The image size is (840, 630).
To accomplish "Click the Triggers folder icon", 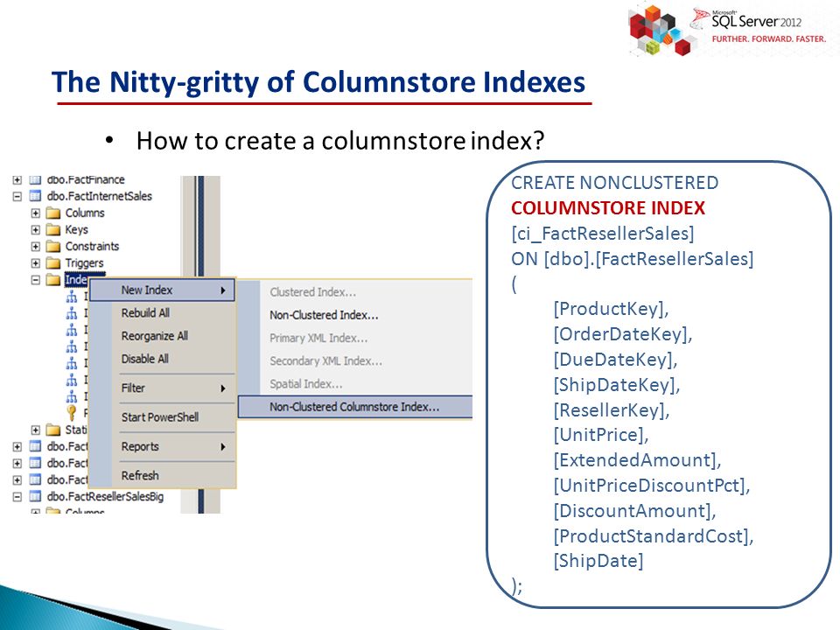I will pyautogui.click(x=53, y=263).
